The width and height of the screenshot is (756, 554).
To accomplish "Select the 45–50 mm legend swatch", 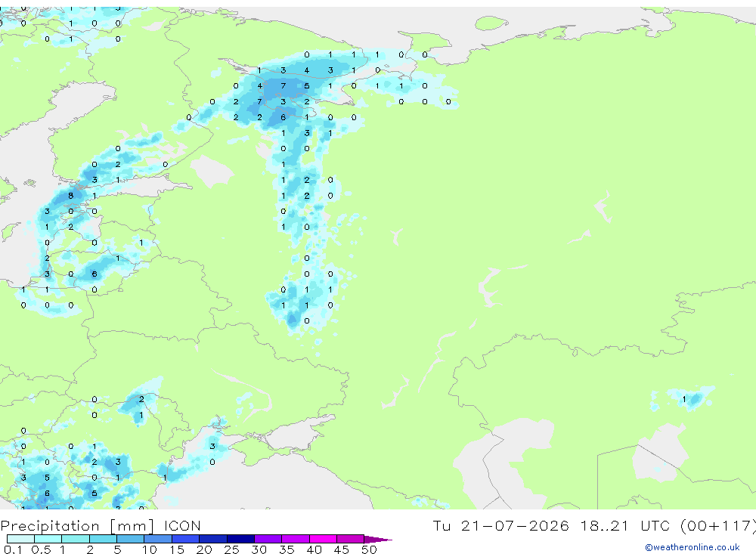I will click(x=350, y=539).
